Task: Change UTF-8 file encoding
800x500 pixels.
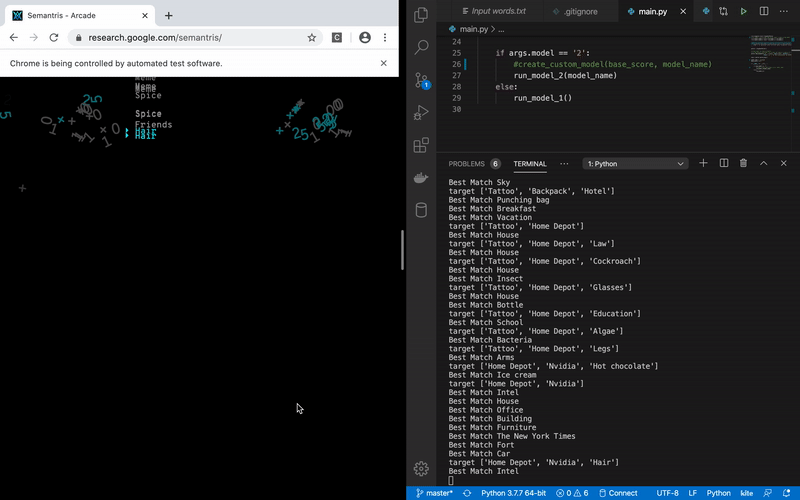Action: click(x=667, y=493)
